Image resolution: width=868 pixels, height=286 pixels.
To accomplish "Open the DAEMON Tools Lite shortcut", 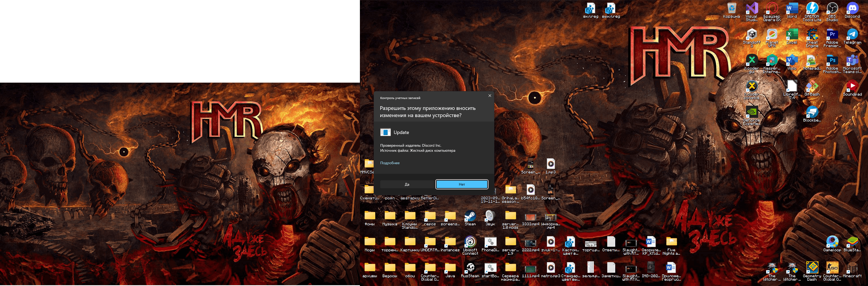I will tap(812, 12).
